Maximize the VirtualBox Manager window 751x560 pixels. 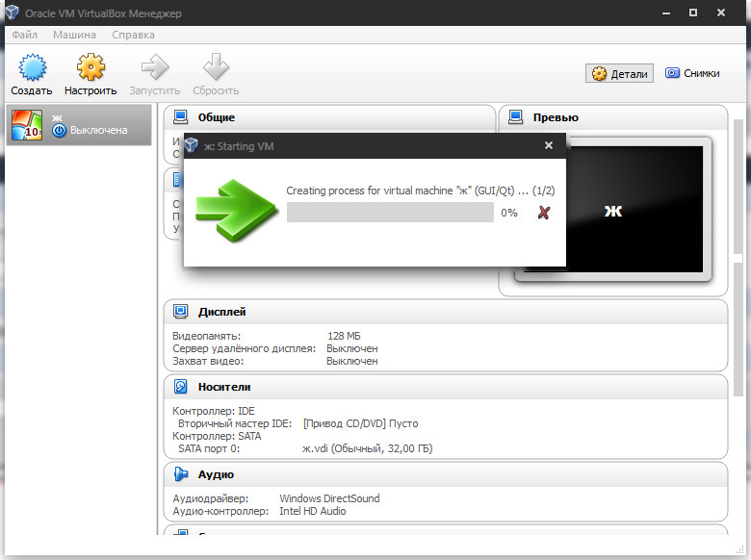pyautogui.click(x=693, y=13)
